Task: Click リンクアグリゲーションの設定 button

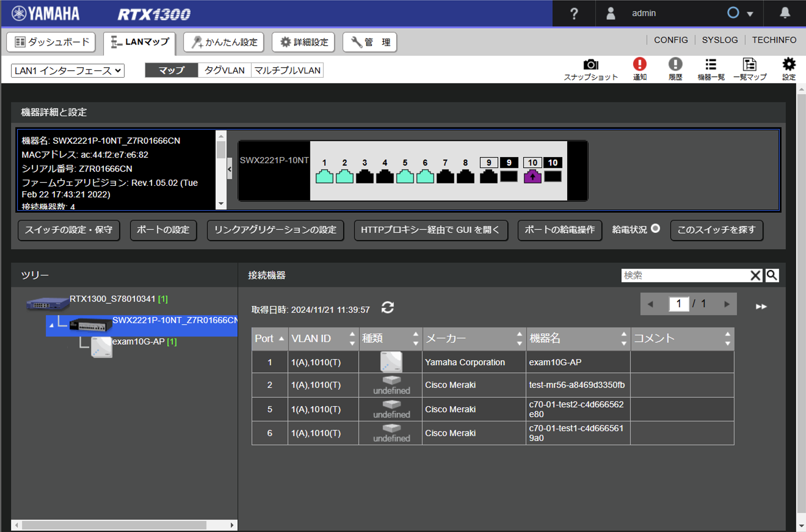Action: pos(275,230)
